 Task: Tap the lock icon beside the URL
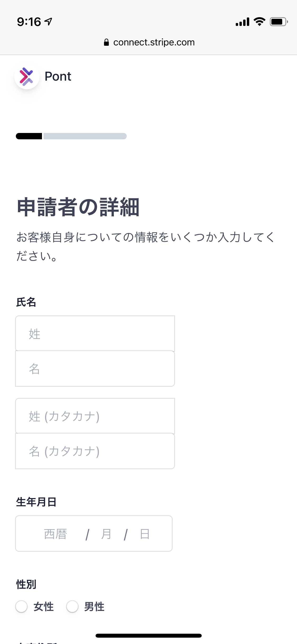pyautogui.click(x=106, y=42)
